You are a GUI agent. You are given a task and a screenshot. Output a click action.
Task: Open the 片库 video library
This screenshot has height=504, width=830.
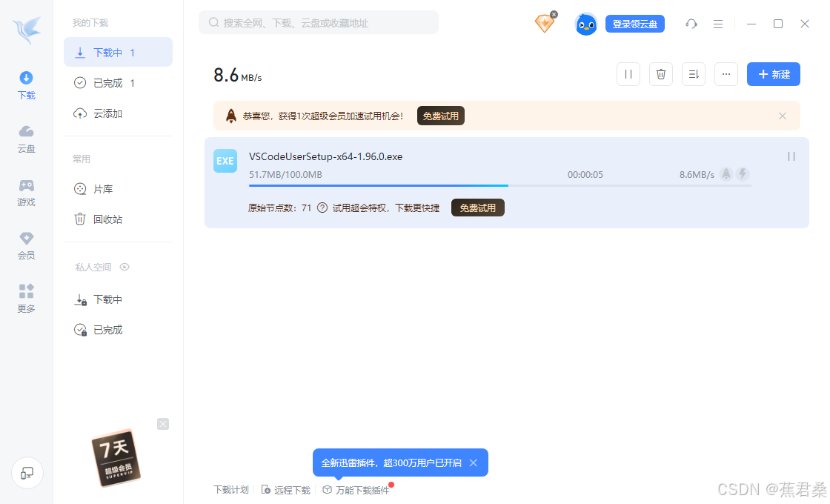(x=118, y=189)
